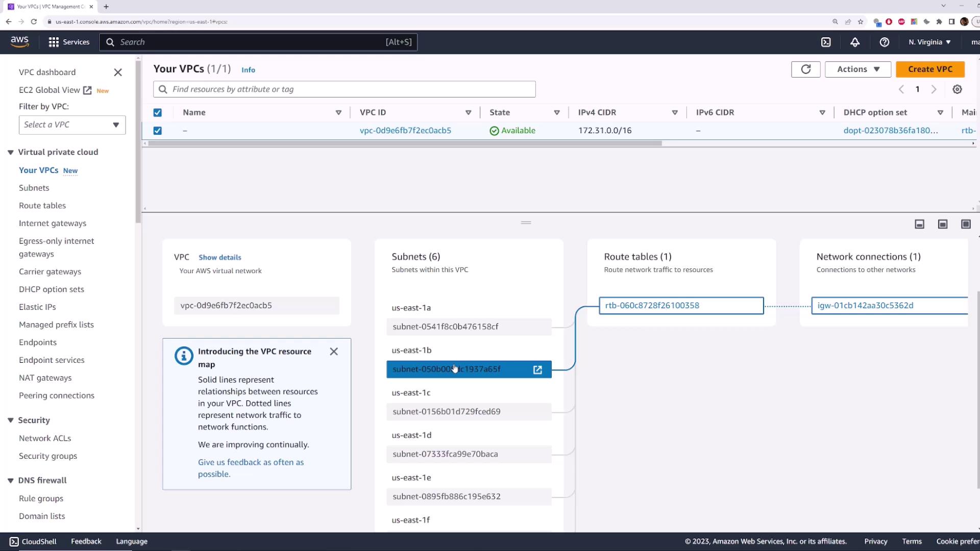980x551 pixels.
Task: Launch CloudShell from the top navigation bar
Action: [x=826, y=42]
